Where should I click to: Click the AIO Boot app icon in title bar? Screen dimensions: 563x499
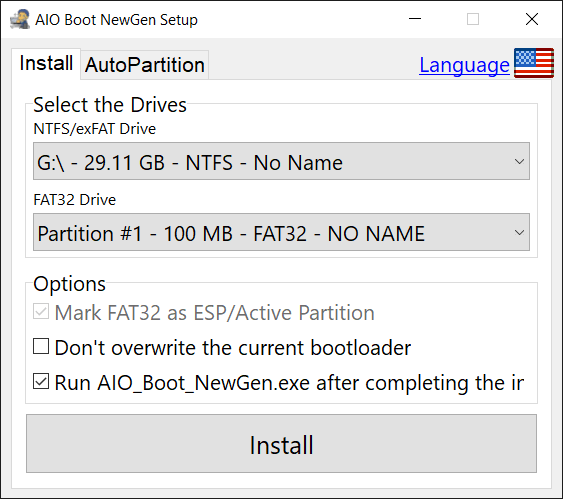tap(19, 19)
